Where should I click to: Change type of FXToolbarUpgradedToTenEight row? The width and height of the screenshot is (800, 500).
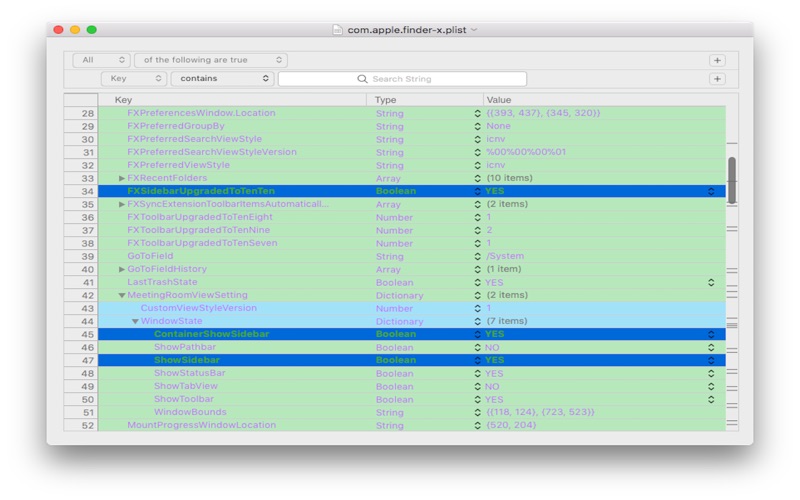477,217
